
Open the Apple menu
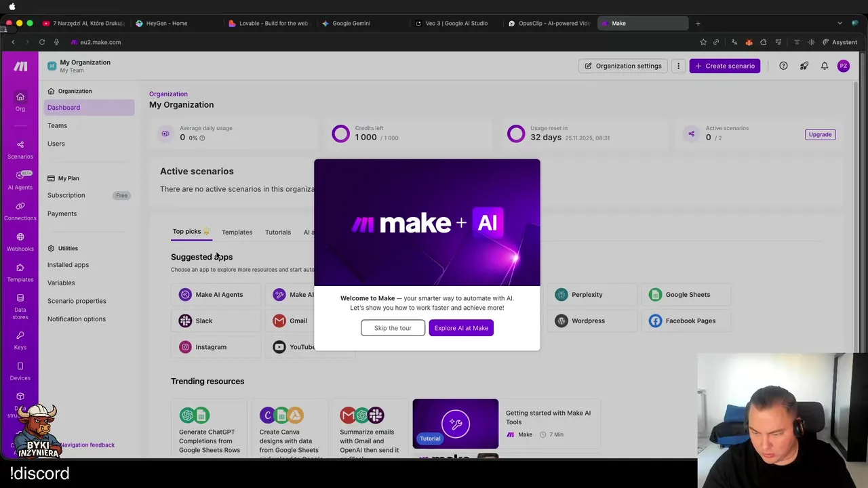pyautogui.click(x=12, y=6)
